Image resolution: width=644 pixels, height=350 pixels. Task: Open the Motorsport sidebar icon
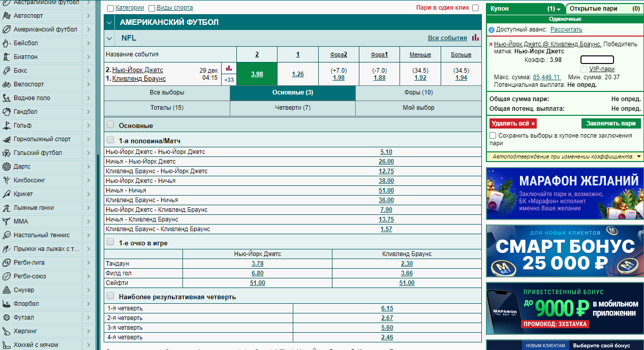click(x=7, y=16)
